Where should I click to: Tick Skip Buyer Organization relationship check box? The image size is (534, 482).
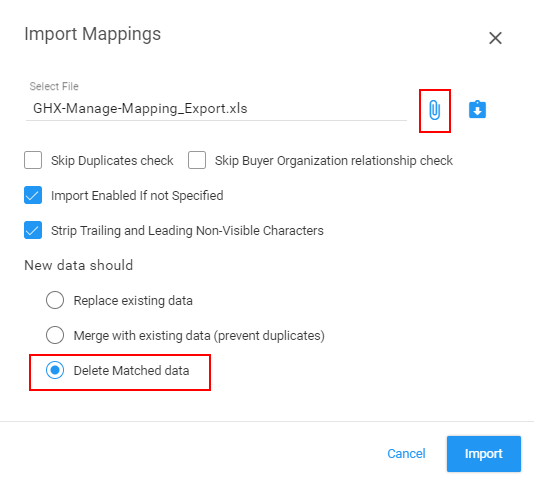(197, 160)
